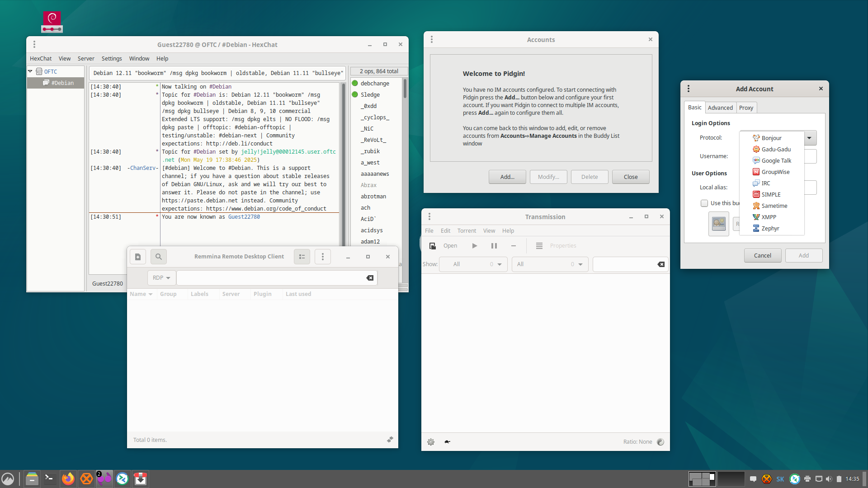Click the search icon in Remmina toolbar
Screen dimensions: 868x488
click(159, 257)
